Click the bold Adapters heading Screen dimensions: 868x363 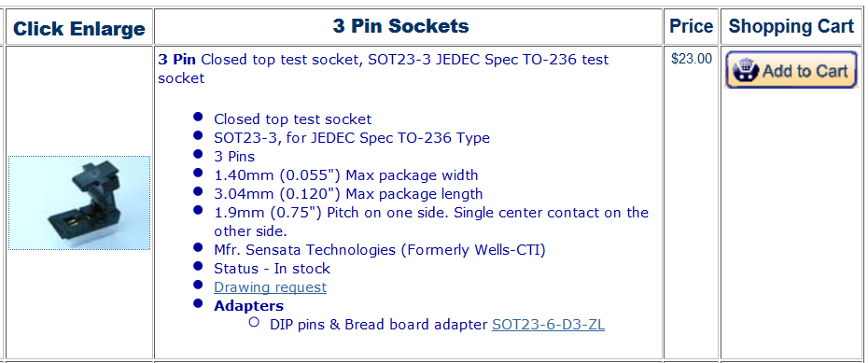pyautogui.click(x=248, y=305)
